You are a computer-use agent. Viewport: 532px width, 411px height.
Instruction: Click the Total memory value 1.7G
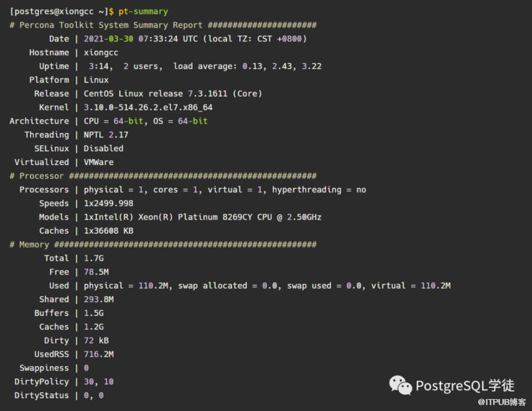click(93, 258)
